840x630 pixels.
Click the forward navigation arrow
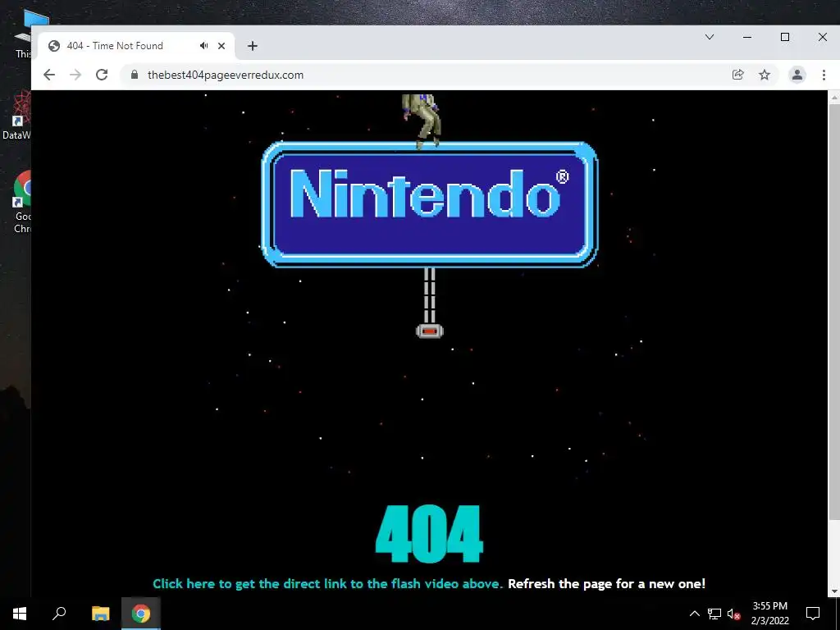[75, 75]
